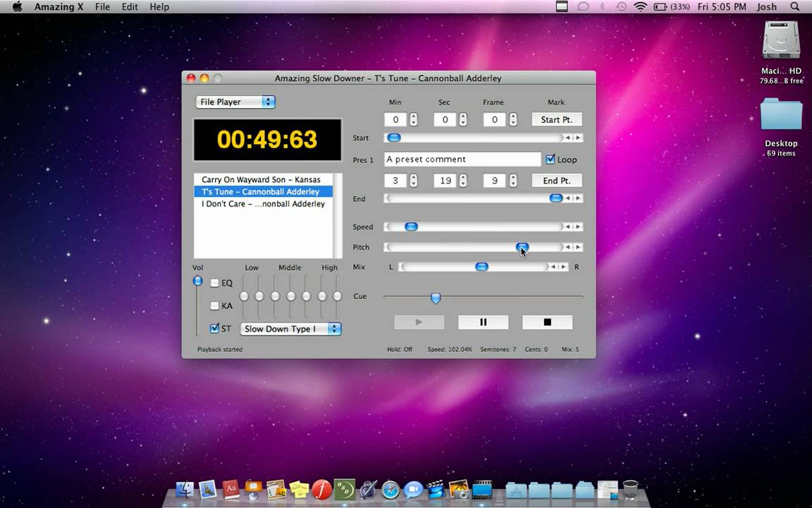Open the File menu
The width and height of the screenshot is (812, 508).
coord(102,7)
